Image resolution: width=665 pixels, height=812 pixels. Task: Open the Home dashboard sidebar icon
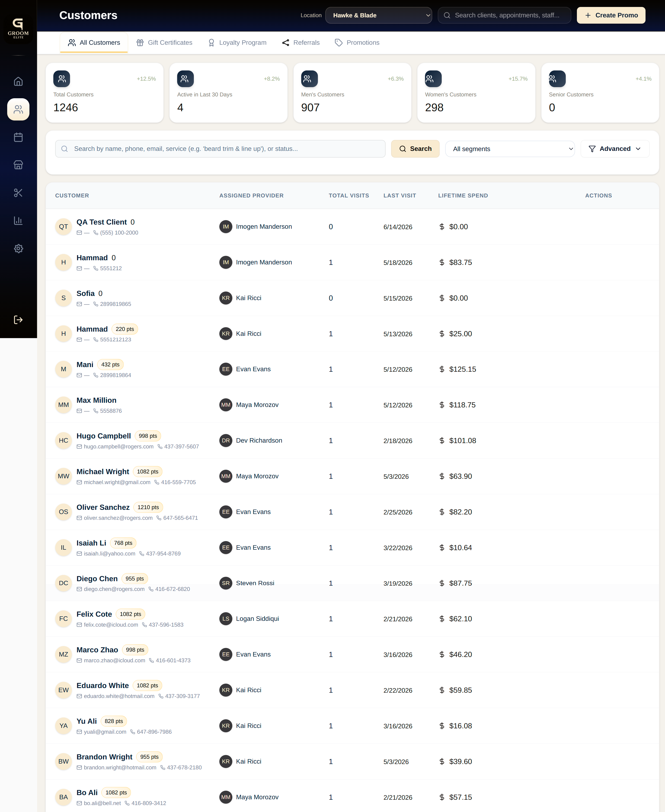pos(18,82)
